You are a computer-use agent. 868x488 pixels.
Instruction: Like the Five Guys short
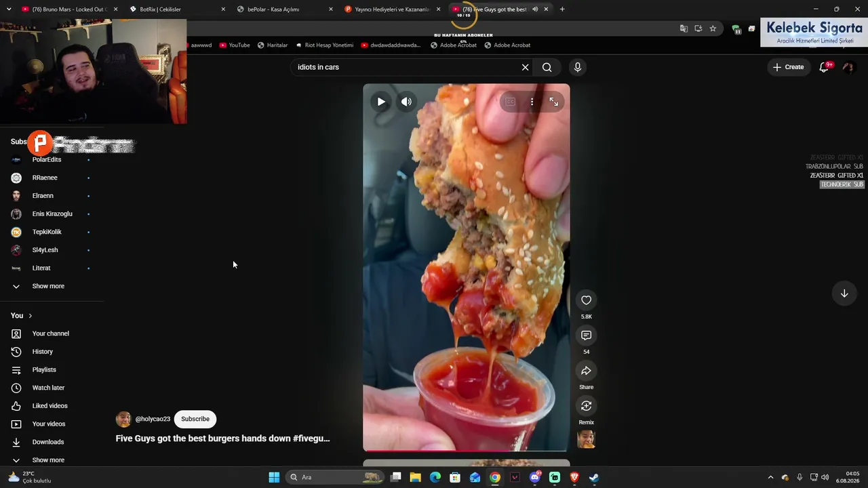tap(587, 300)
